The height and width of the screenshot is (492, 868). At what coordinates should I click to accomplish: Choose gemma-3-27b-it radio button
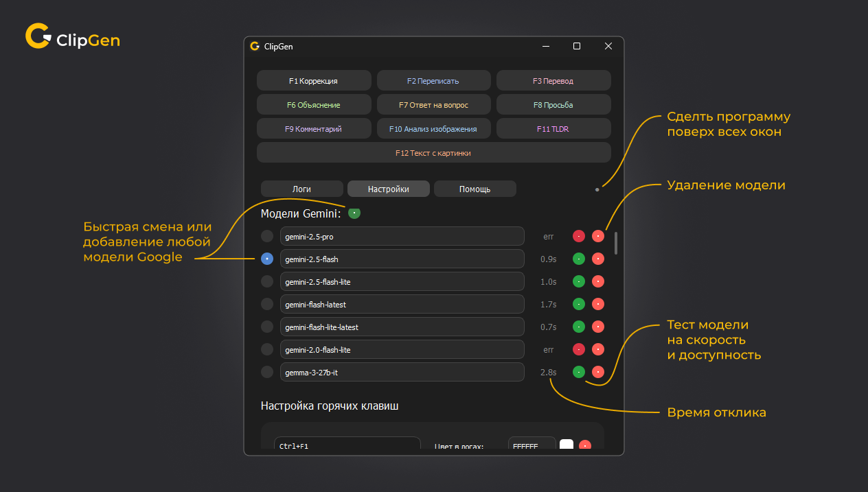tap(267, 372)
